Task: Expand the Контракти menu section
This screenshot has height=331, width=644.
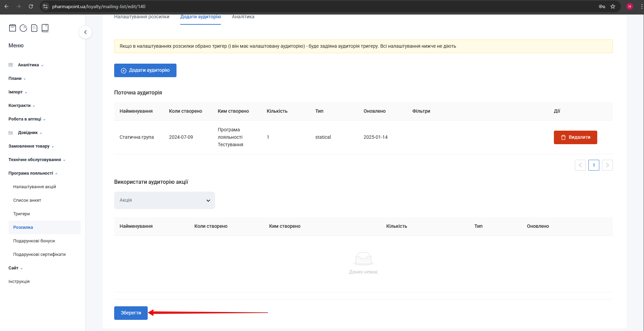Action: pos(22,106)
